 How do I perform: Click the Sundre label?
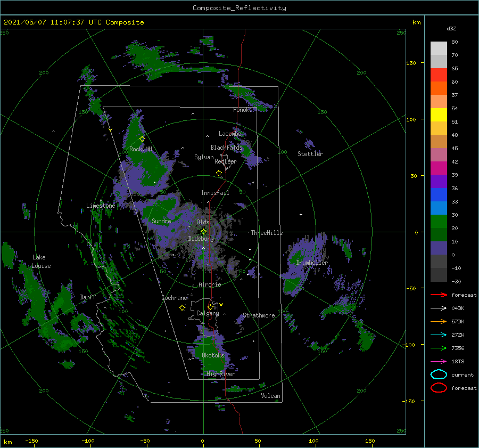pyautogui.click(x=161, y=221)
